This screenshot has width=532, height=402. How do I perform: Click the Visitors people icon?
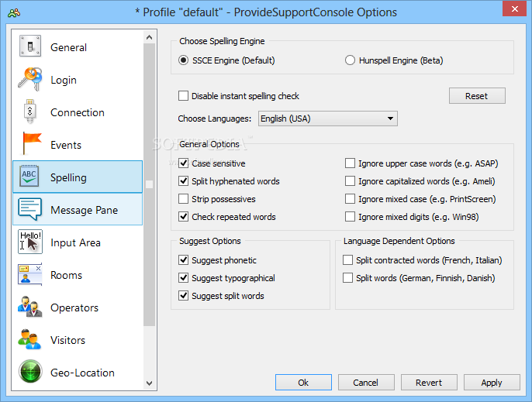pos(29,339)
